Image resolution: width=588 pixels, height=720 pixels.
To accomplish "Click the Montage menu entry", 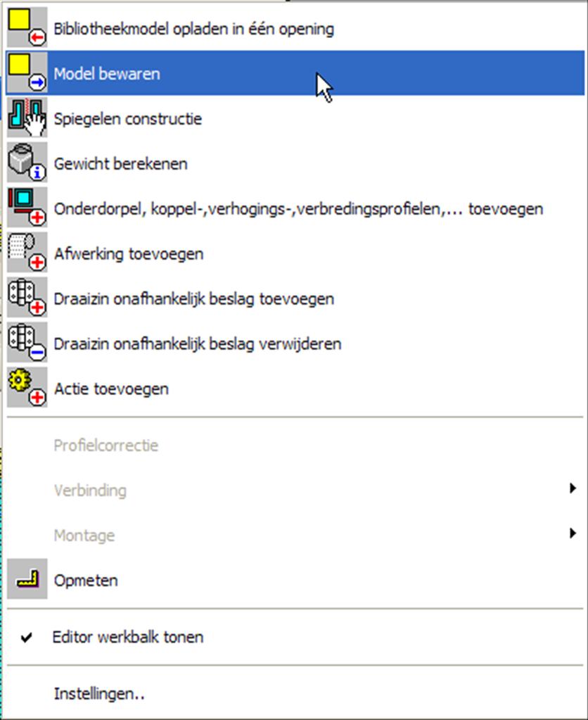I will [x=295, y=536].
